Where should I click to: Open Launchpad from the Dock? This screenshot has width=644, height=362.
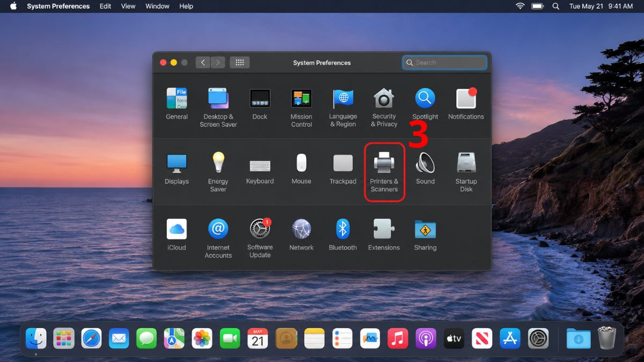[64, 338]
